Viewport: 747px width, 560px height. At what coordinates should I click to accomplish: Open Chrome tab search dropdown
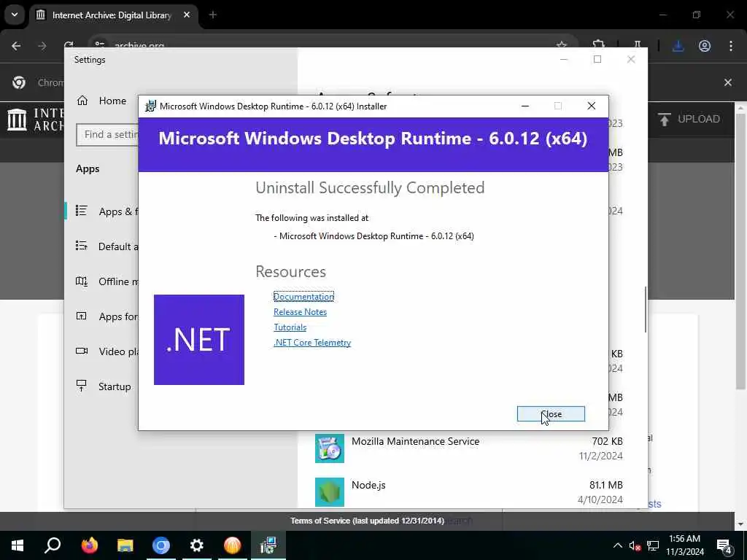click(15, 15)
